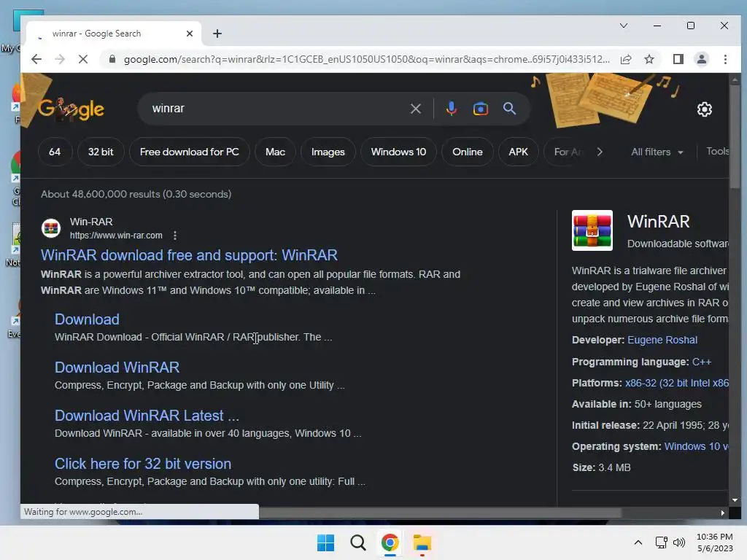The width and height of the screenshot is (747, 560).
Task: Expand the All filters dropdown
Action: pyautogui.click(x=657, y=152)
